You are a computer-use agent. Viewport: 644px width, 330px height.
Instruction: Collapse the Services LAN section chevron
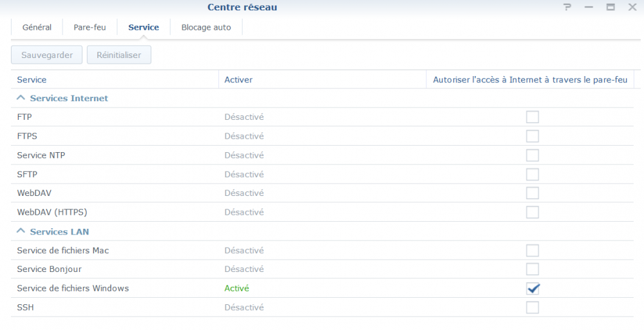point(21,231)
